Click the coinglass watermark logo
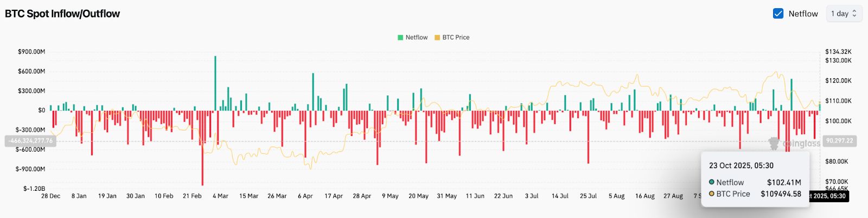The height and width of the screenshot is (218, 868). 774,144
